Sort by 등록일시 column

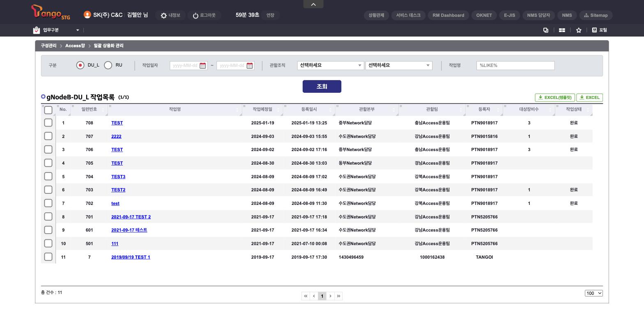(x=309, y=110)
